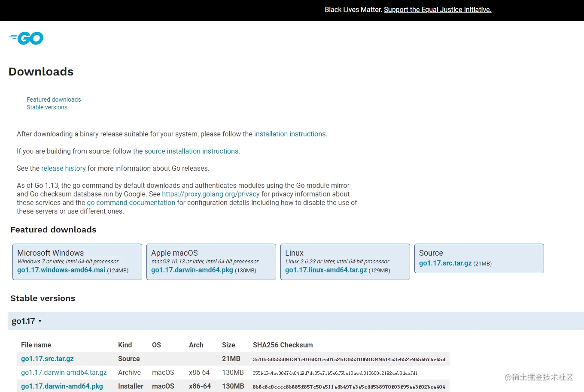The image size is (584, 392).
Task: Click the SHA256 Checksum column header
Action: pyautogui.click(x=283, y=345)
